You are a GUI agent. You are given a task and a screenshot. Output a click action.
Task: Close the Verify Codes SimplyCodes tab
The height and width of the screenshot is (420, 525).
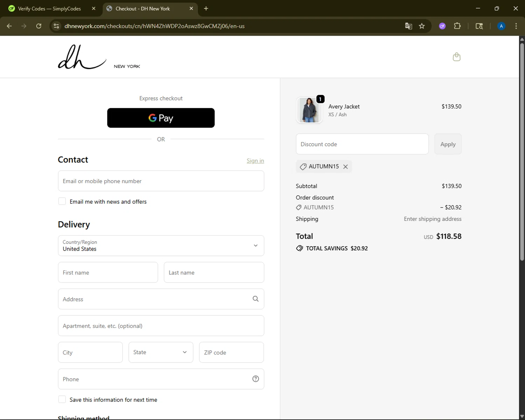coord(93,8)
